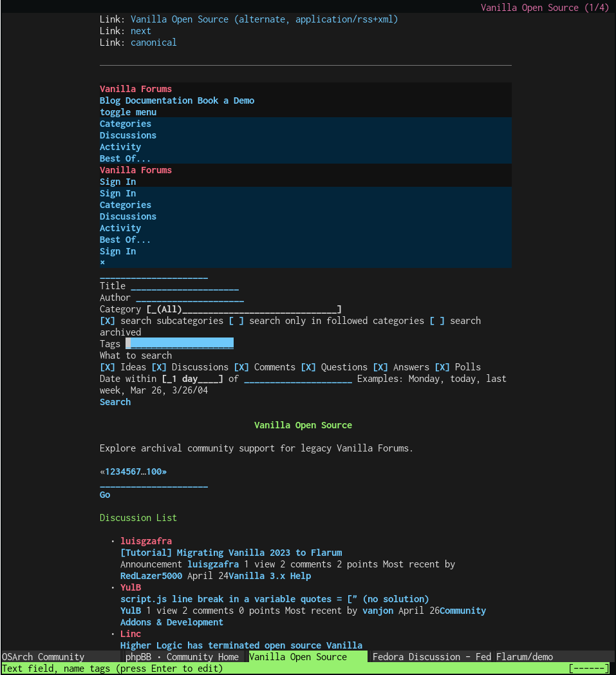This screenshot has height=675, width=616.
Task: Follow the 'canonical' header link
Action: [x=154, y=43]
